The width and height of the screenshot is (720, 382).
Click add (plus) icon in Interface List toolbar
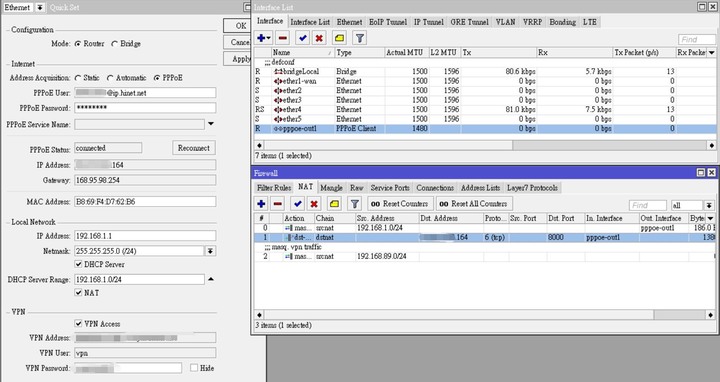click(261, 38)
